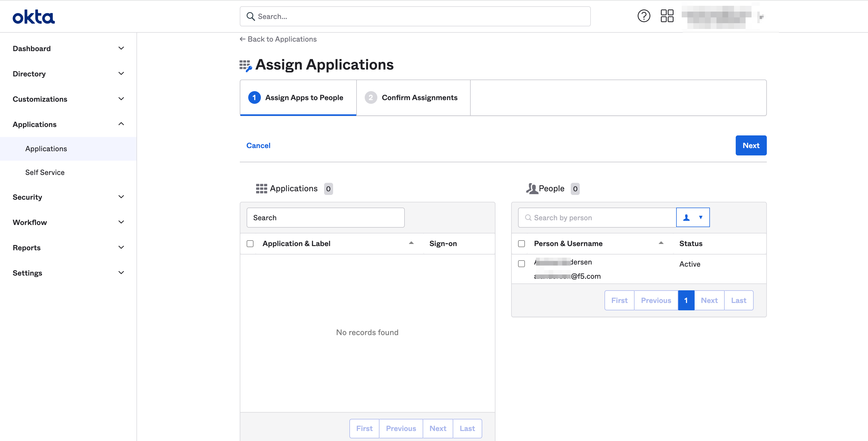Click the Search field in the Applications panel
This screenshot has width=868, height=441.
[x=325, y=217]
